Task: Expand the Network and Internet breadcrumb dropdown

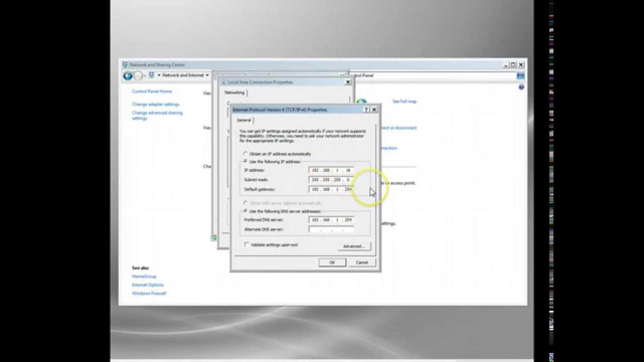Action: tap(207, 75)
